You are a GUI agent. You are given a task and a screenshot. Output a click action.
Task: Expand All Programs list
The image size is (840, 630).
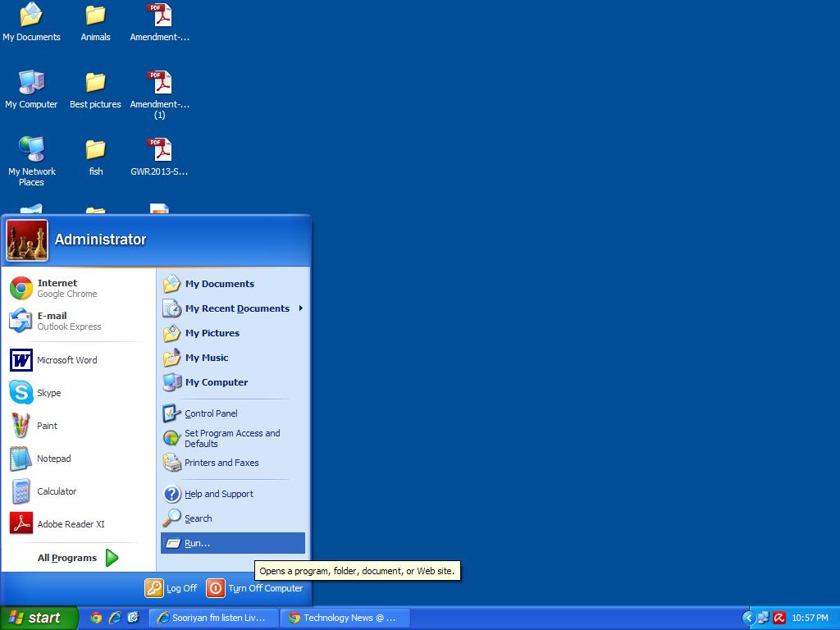(x=78, y=558)
